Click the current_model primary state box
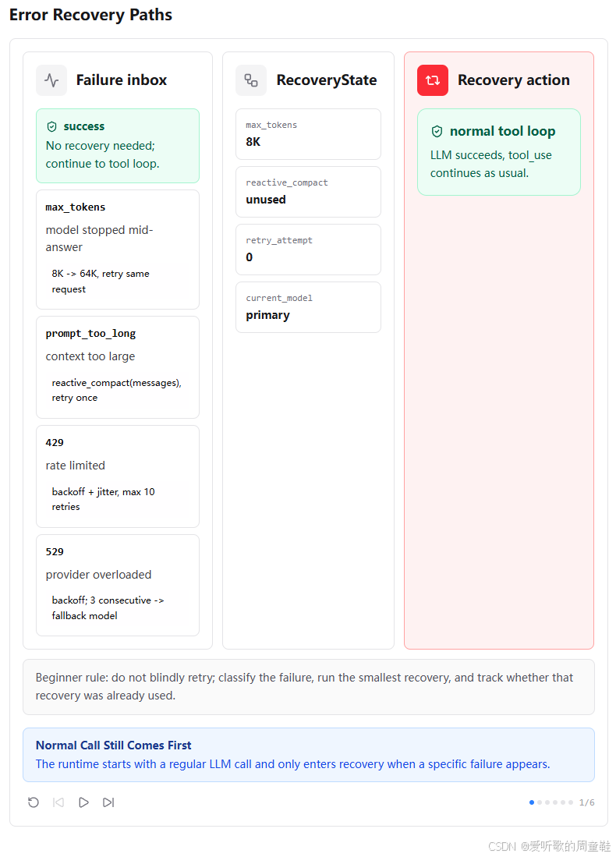 coord(308,307)
